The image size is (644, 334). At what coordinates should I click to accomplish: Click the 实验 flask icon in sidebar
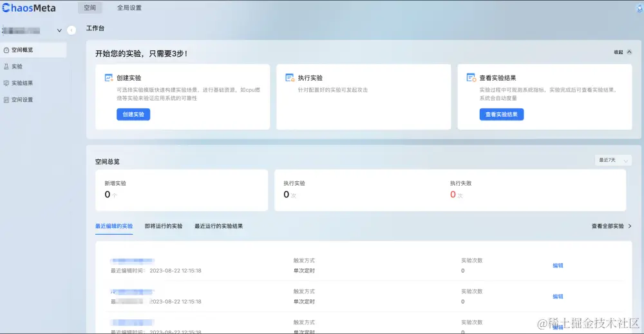tap(6, 66)
